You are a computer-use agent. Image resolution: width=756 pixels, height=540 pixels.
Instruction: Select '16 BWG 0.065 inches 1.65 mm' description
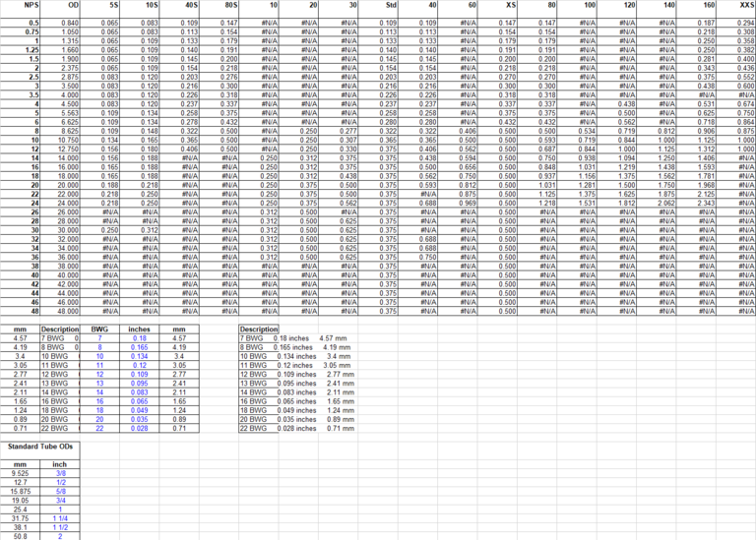point(297,401)
